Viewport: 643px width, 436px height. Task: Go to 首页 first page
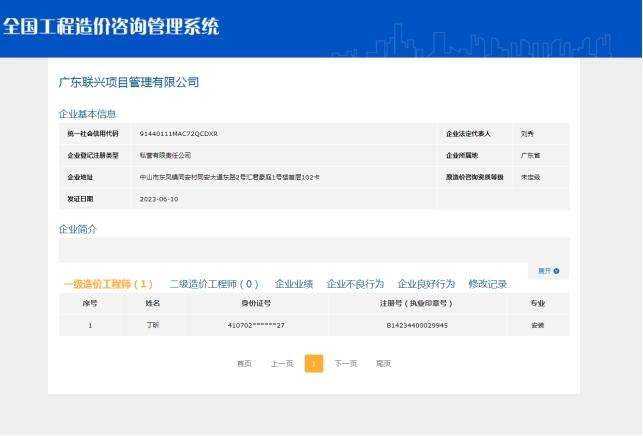(244, 363)
